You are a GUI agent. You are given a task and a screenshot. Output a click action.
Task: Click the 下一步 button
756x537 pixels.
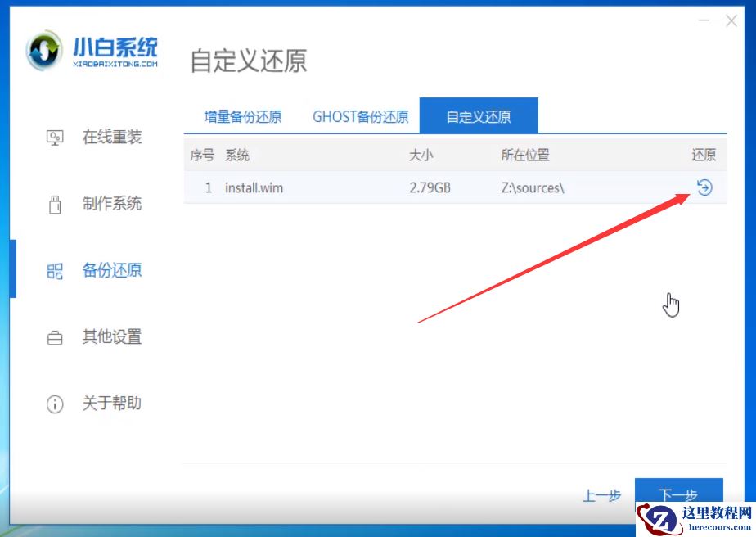680,495
